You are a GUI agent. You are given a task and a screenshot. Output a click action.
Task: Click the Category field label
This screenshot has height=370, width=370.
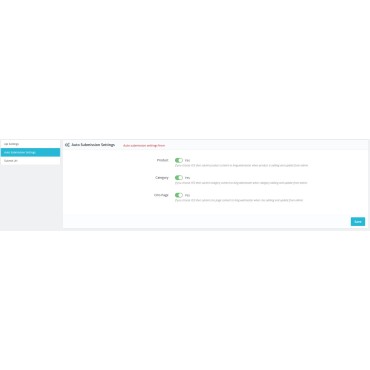[x=162, y=178]
